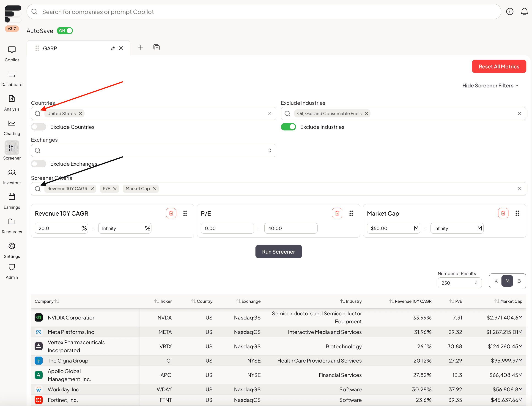Clear all screener criteria

[x=519, y=189]
